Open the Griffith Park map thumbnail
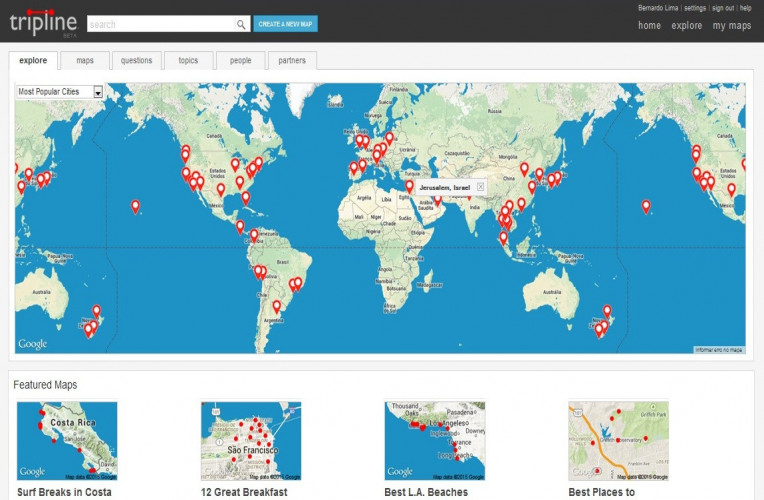Image resolution: width=764 pixels, height=500 pixels. 619,441
